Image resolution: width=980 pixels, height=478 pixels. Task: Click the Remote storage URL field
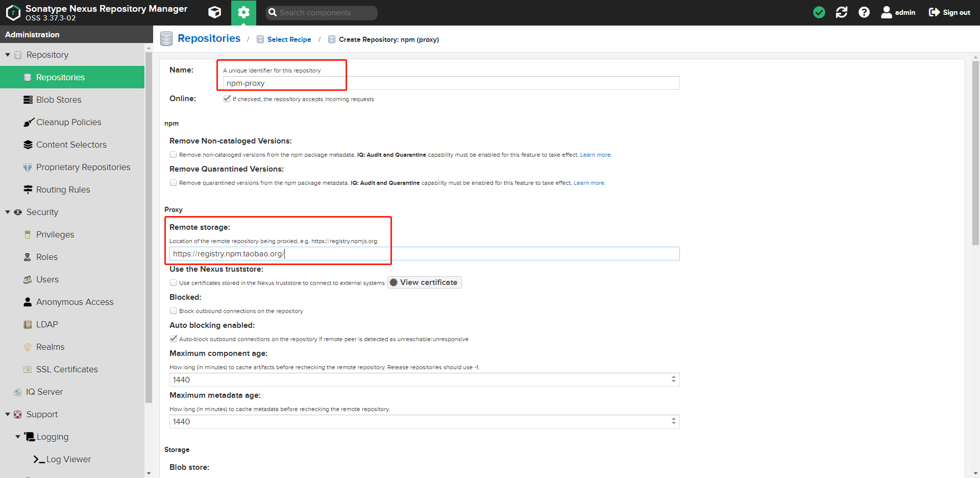click(425, 254)
